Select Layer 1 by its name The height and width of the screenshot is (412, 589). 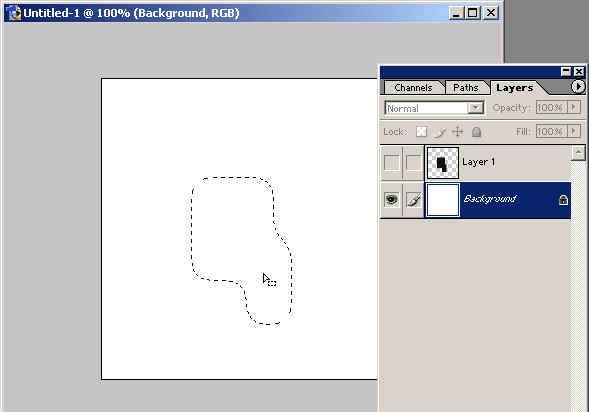click(x=478, y=162)
